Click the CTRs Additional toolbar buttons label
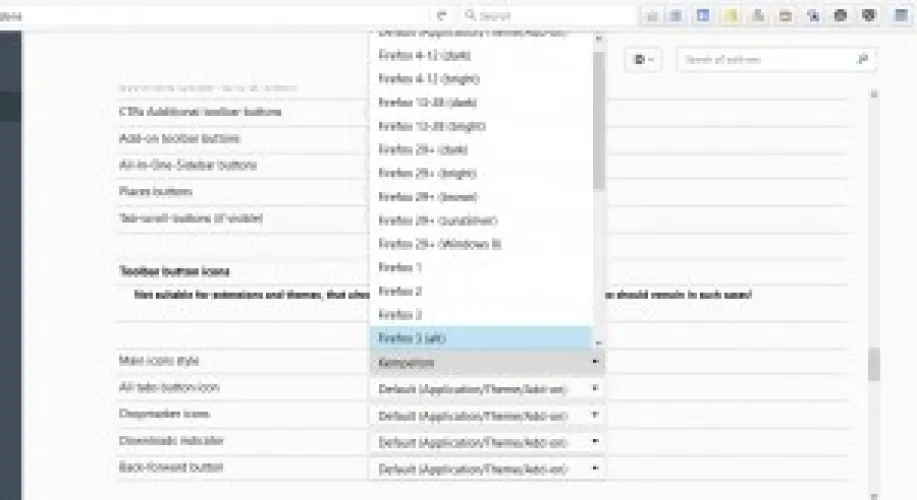 point(200,112)
